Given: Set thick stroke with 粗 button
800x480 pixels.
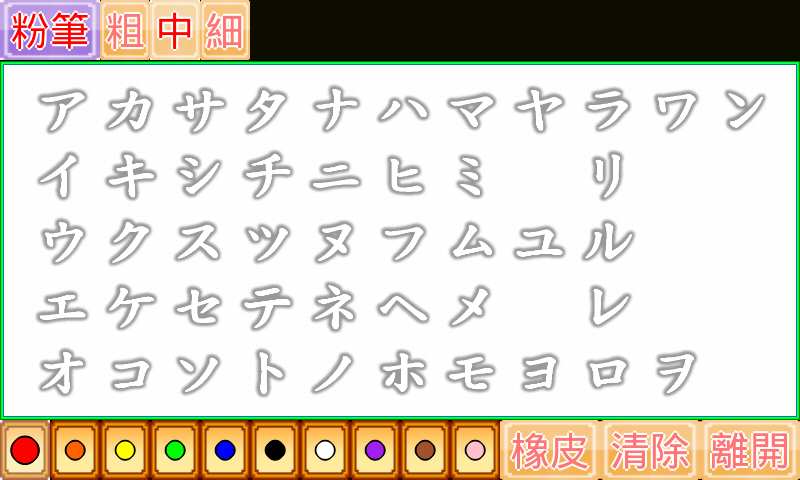Looking at the screenshot, I should [x=125, y=30].
